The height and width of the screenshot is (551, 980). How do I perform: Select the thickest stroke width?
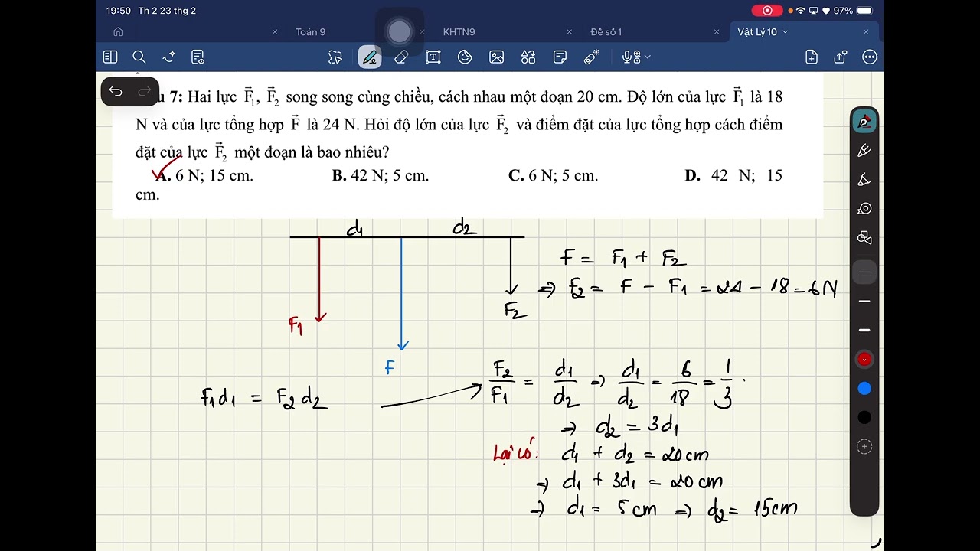[864, 330]
